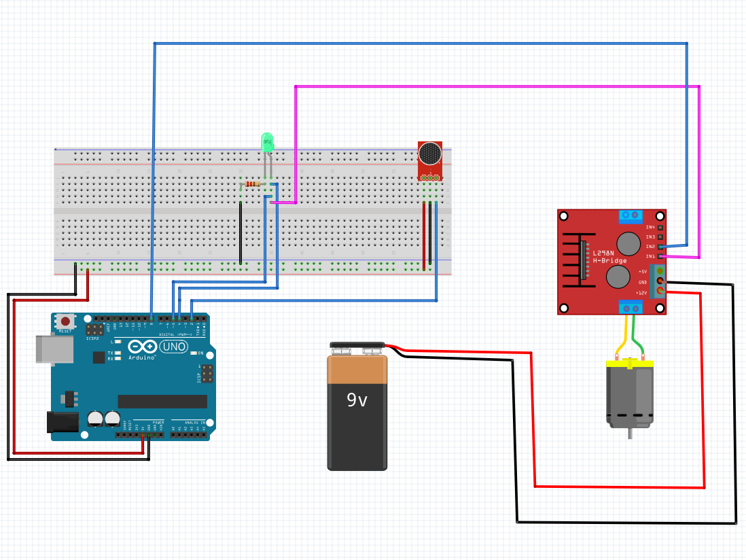Select the Arduino's barrel power jack

[x=61, y=421]
